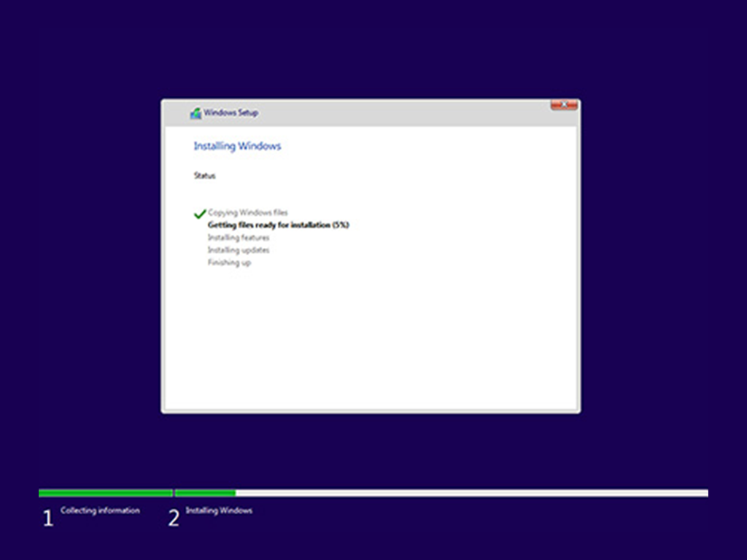The width and height of the screenshot is (747, 560).
Task: Click the Installing Windows label under the progress bar
Action: pyautogui.click(x=219, y=510)
